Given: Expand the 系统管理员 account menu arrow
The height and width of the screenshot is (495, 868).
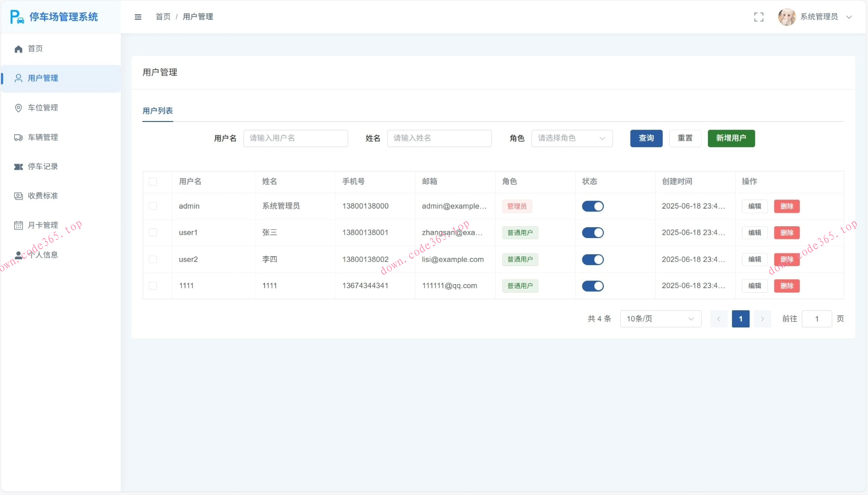Looking at the screenshot, I should pyautogui.click(x=849, y=17).
